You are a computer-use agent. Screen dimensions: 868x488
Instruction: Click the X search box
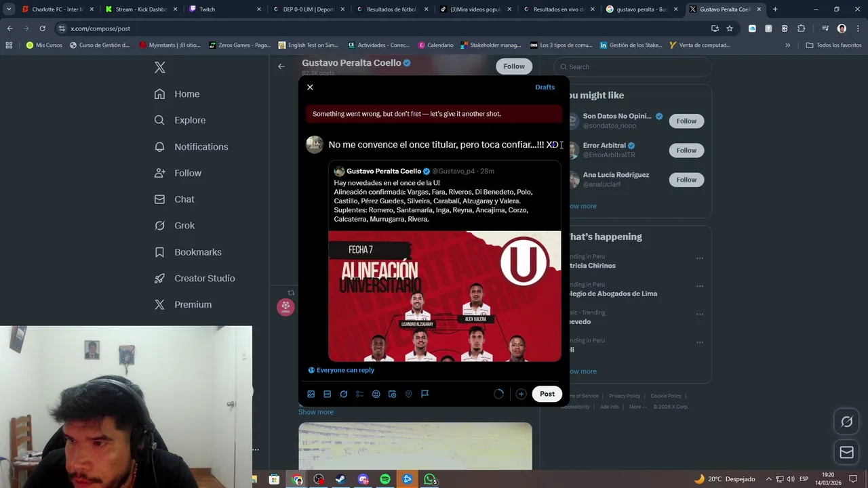(x=633, y=66)
